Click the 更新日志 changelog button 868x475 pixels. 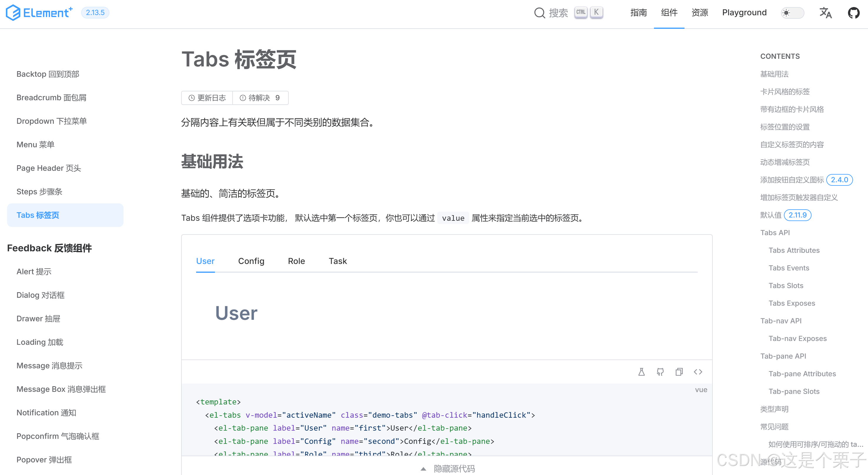(x=207, y=98)
